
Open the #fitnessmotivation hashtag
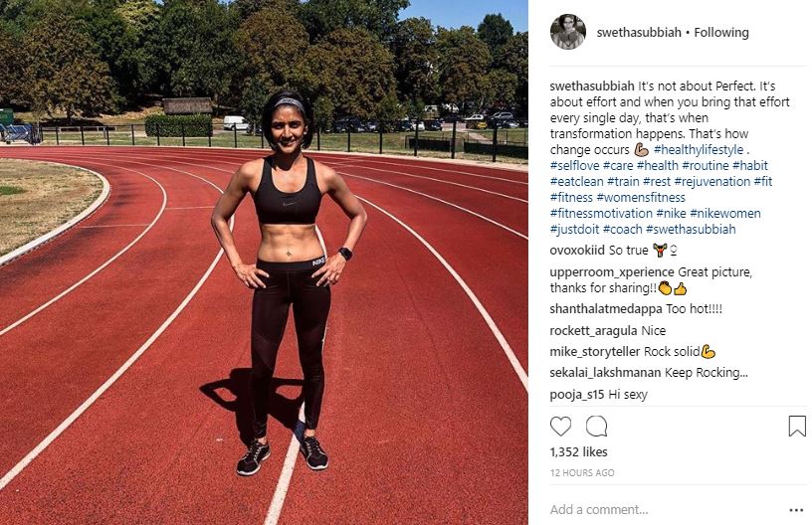point(601,214)
